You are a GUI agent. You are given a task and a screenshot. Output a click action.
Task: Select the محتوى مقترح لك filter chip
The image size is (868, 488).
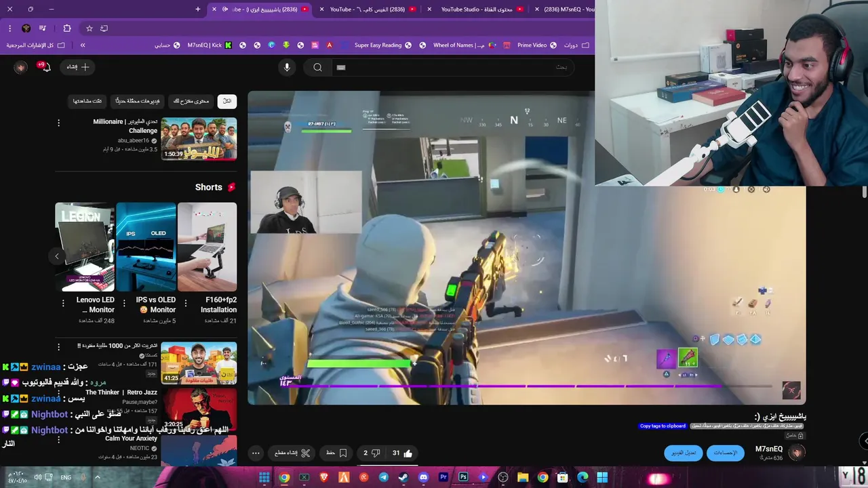pyautogui.click(x=191, y=101)
